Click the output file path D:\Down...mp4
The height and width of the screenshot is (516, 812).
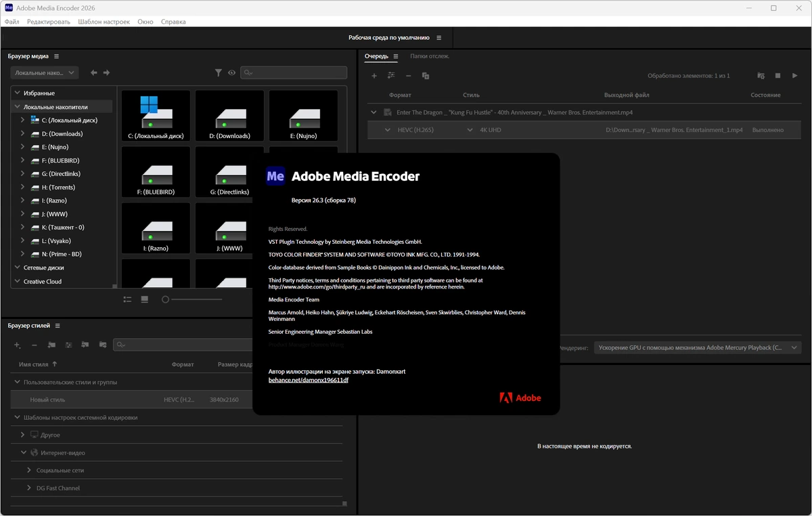point(674,130)
